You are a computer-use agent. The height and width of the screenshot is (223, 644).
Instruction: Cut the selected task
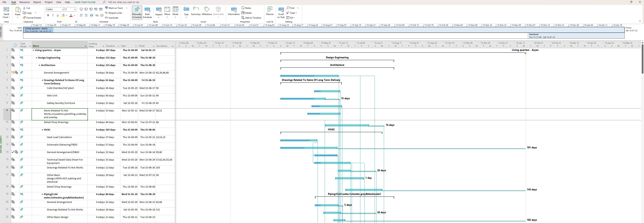pos(26,8)
